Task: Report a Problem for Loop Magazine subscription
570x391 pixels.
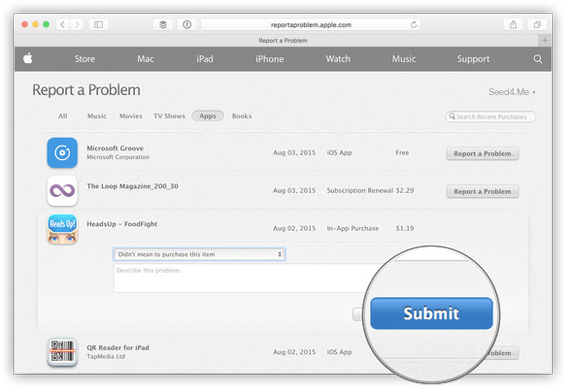Action: click(482, 191)
